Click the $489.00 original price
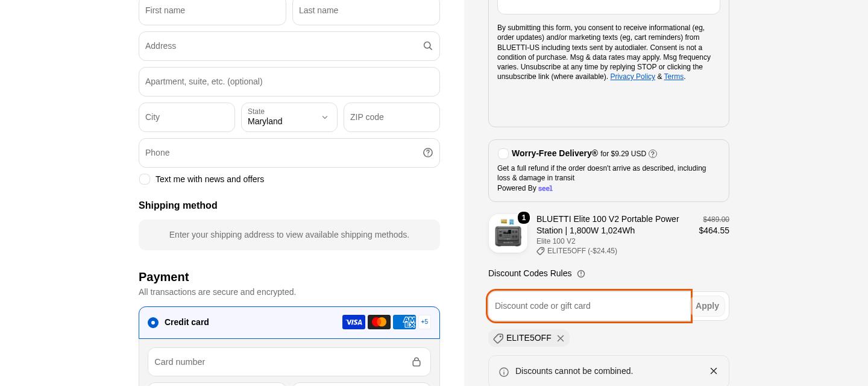This screenshot has height=386, width=868. tap(716, 220)
